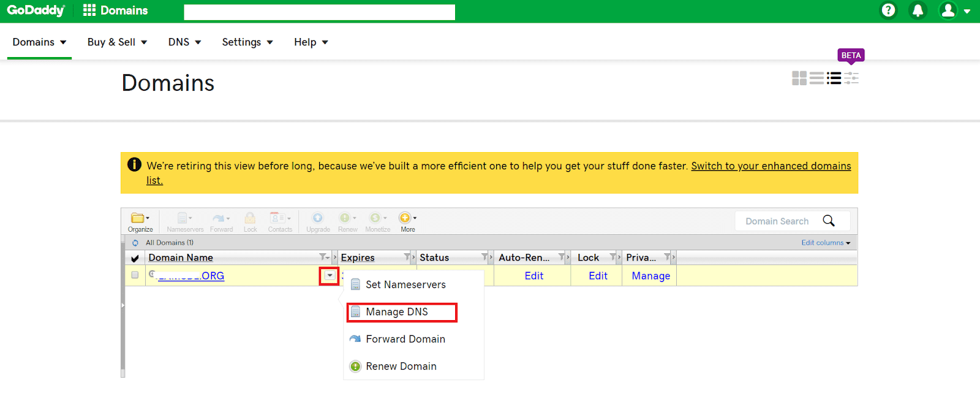Open the Edit columns dropdown
The width and height of the screenshot is (980, 393).
click(826, 243)
